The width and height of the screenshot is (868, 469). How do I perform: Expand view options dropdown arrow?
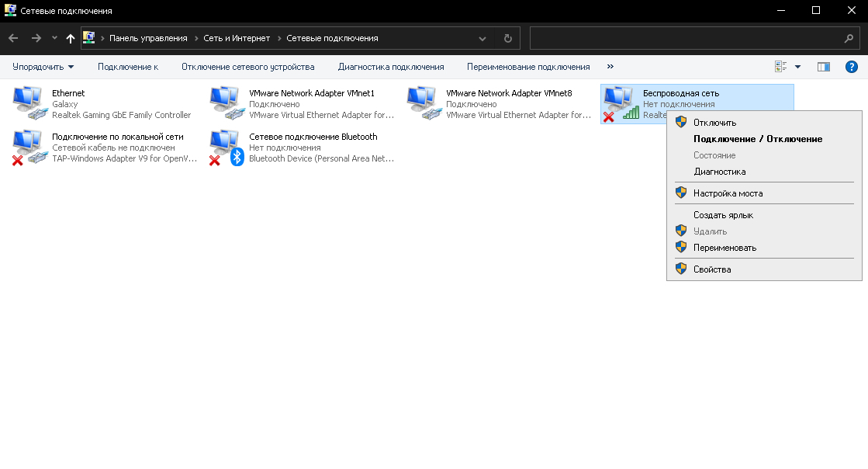pos(797,67)
